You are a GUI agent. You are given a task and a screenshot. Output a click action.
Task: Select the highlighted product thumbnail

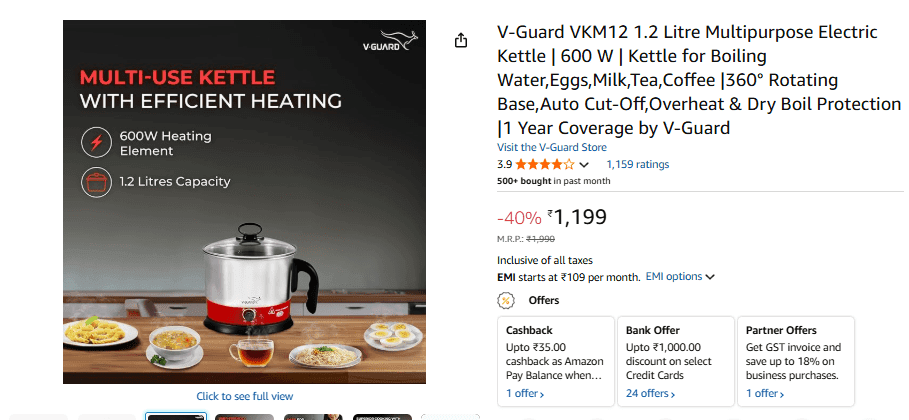click(176, 416)
